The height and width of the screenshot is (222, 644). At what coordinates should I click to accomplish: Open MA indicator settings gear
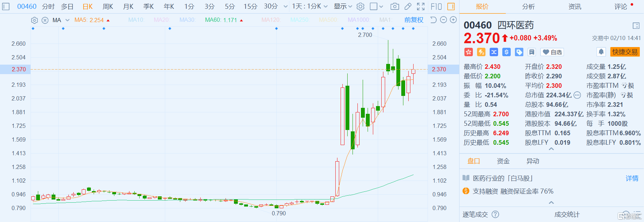[x=34, y=20]
